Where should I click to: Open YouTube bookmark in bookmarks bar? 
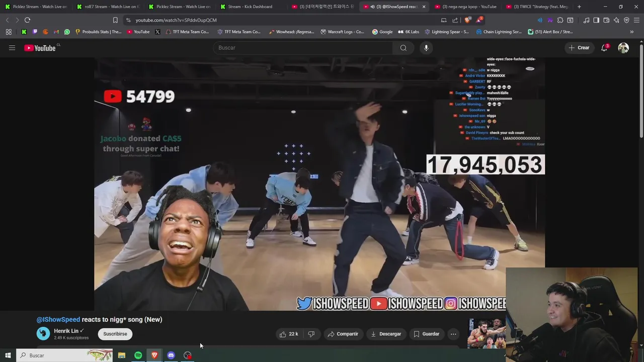coord(138,32)
